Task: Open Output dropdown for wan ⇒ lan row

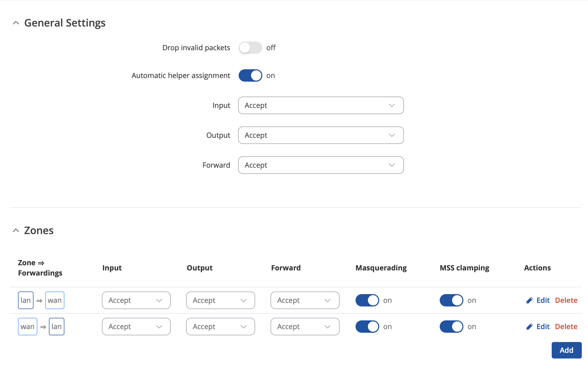Action: [x=221, y=327]
